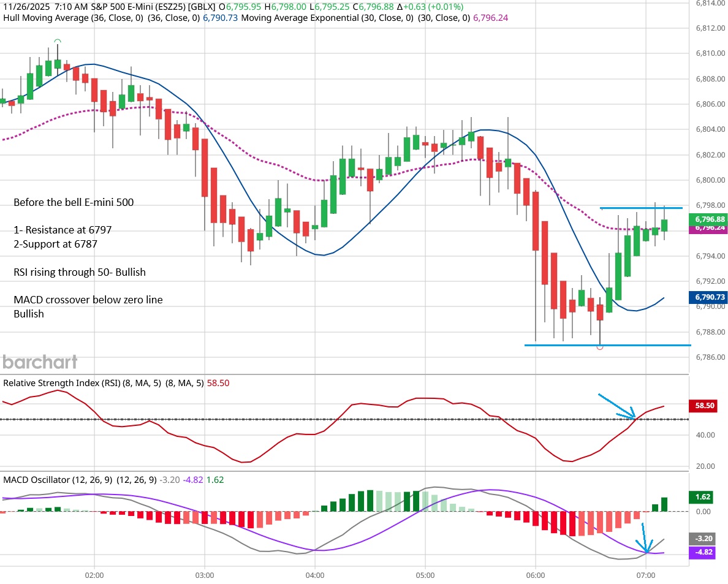Viewport: 728px width, 584px height.
Task: Click the 04:00 label on the time axis
Action: click(314, 576)
